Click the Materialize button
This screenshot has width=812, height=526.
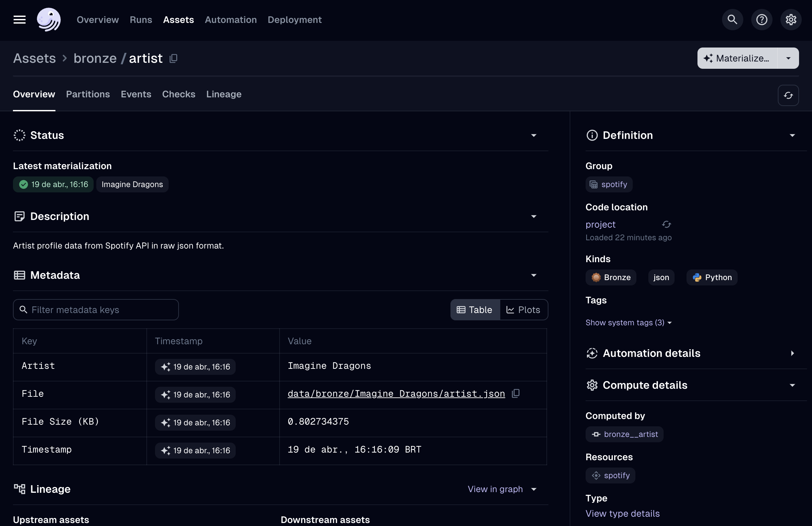pos(737,58)
